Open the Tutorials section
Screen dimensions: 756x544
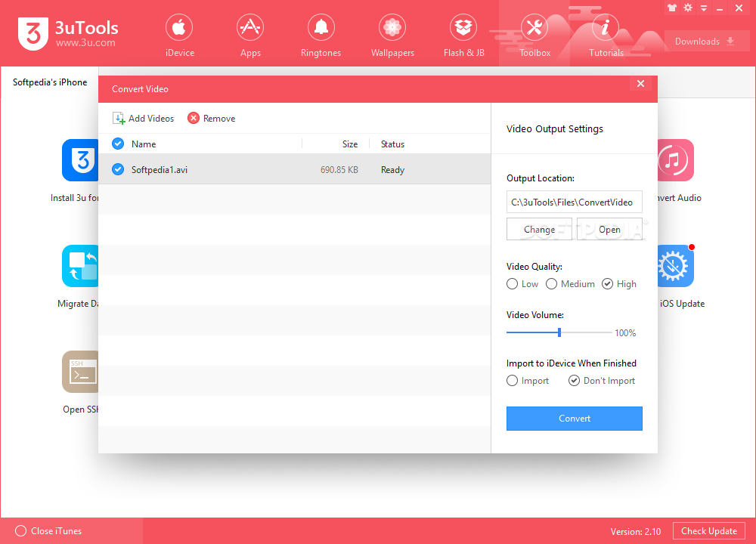point(606,36)
